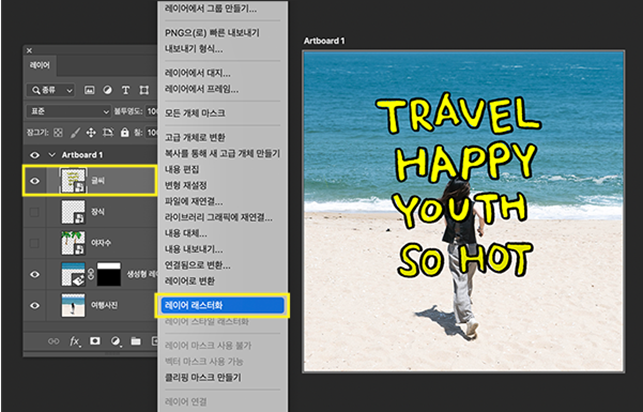This screenshot has width=643, height=412.
Task: Add a layer mask from panel bottom
Action: 95,341
